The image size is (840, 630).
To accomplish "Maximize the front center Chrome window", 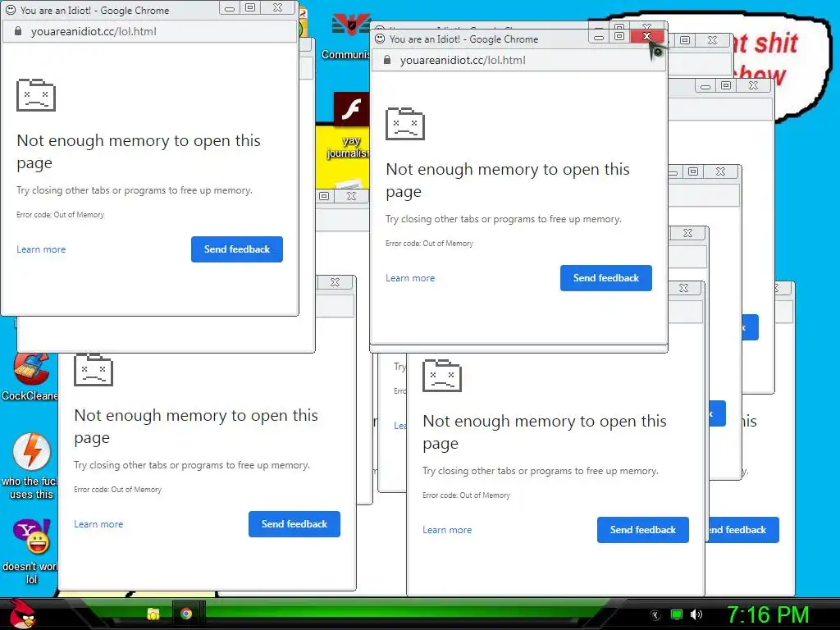I will pos(619,36).
